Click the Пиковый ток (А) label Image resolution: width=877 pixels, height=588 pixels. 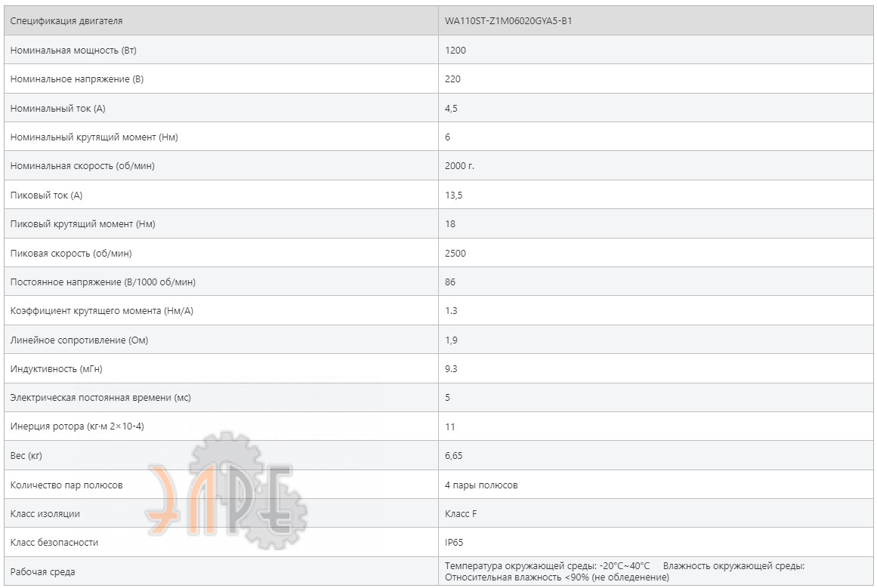[46, 195]
